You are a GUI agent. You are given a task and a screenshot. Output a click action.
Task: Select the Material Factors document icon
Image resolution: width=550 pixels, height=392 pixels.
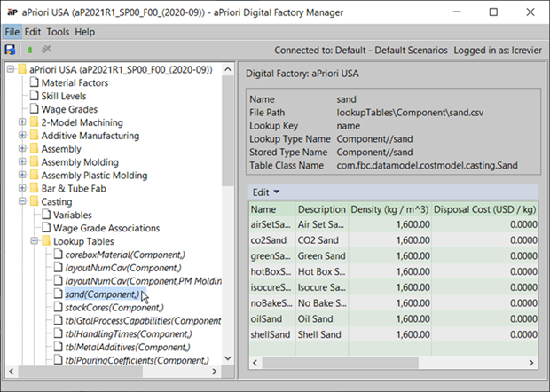tap(34, 82)
